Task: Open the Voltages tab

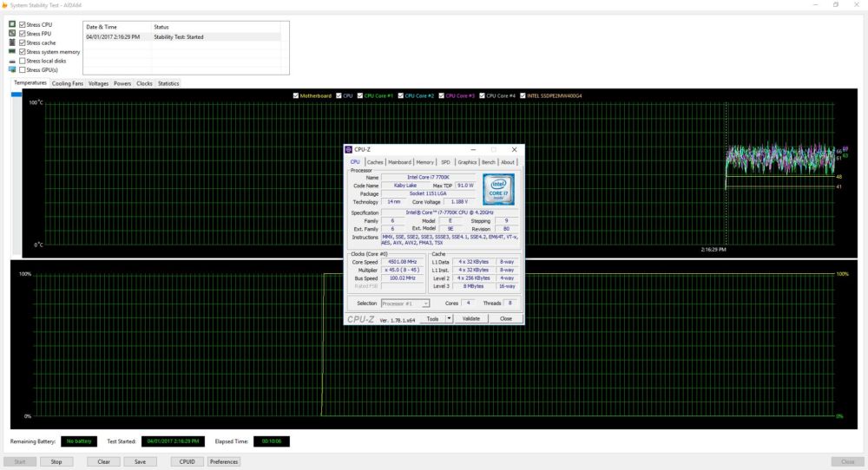Action: pyautogui.click(x=99, y=83)
